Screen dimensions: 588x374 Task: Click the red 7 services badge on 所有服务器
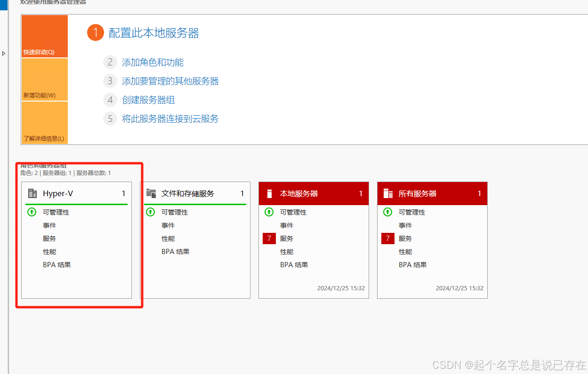(387, 239)
